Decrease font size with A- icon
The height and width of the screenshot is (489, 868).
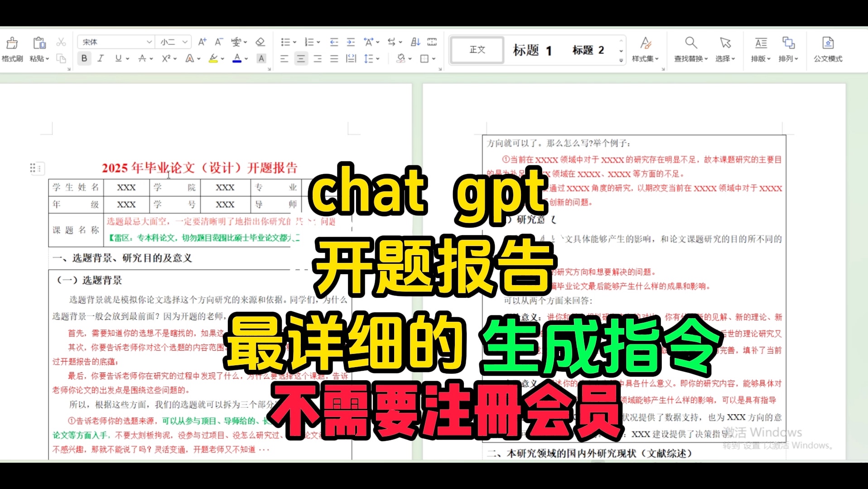coord(219,42)
